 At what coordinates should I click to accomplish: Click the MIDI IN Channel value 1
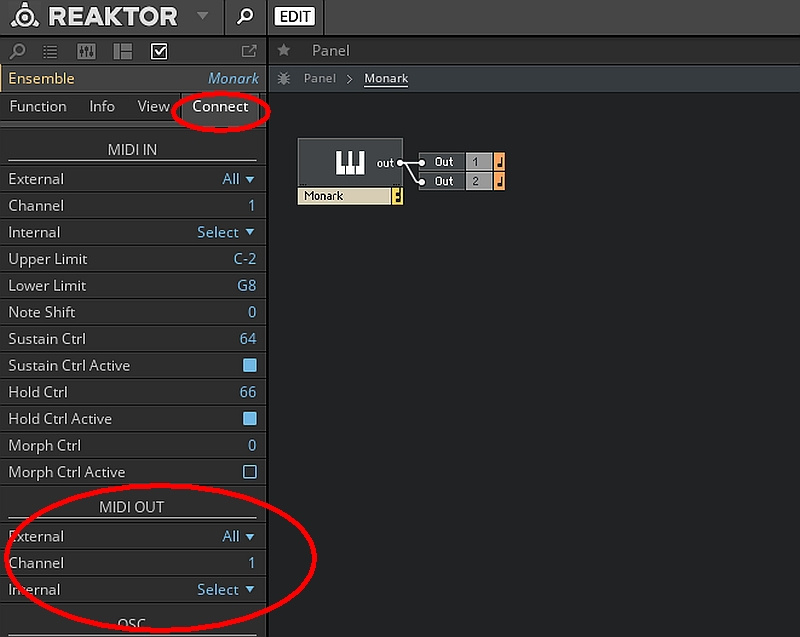tap(251, 206)
